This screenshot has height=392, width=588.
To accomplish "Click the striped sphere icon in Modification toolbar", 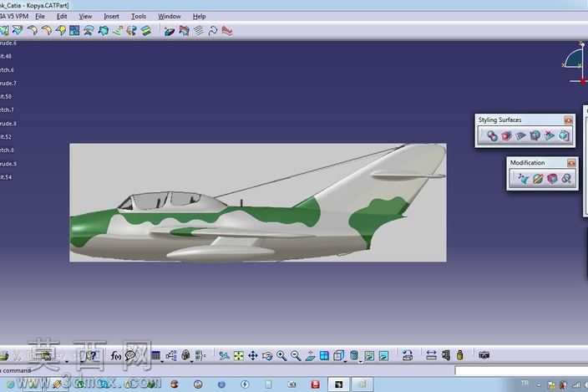I will click(x=538, y=179).
